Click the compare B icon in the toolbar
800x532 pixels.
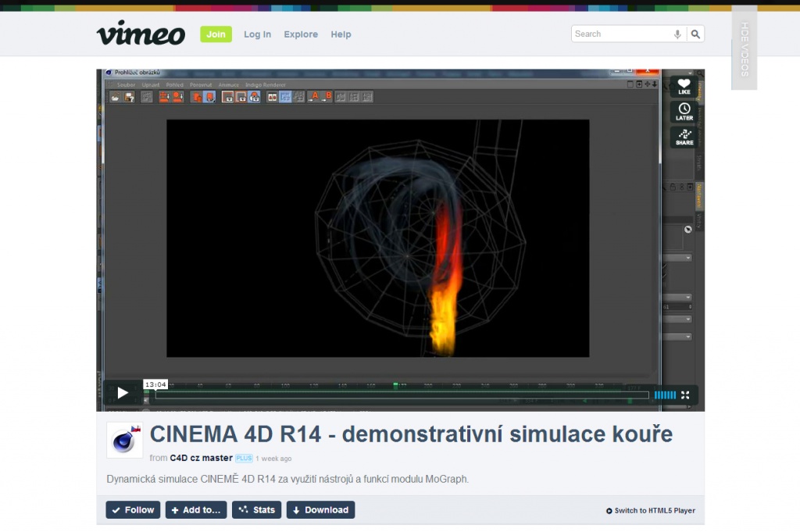(x=327, y=97)
